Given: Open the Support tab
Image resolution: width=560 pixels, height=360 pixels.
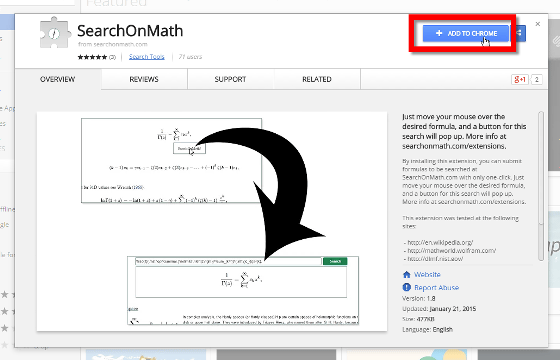Looking at the screenshot, I should (x=230, y=79).
